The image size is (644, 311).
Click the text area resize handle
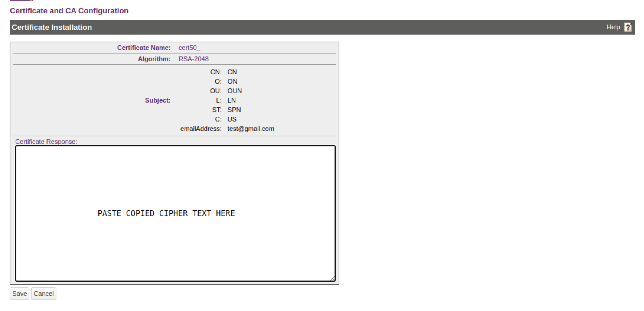click(332, 278)
